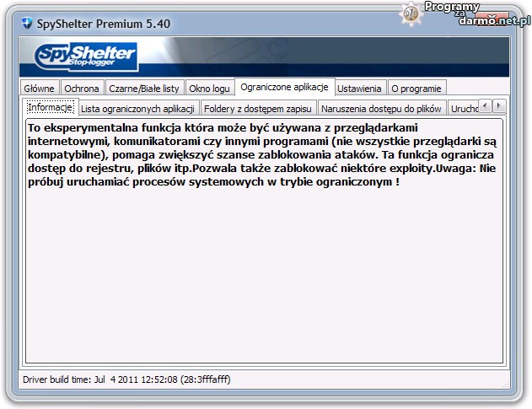Screen dimensions: 532x409
Task: Click the partially hidden Urucho... sub-tab
Action: (x=464, y=108)
